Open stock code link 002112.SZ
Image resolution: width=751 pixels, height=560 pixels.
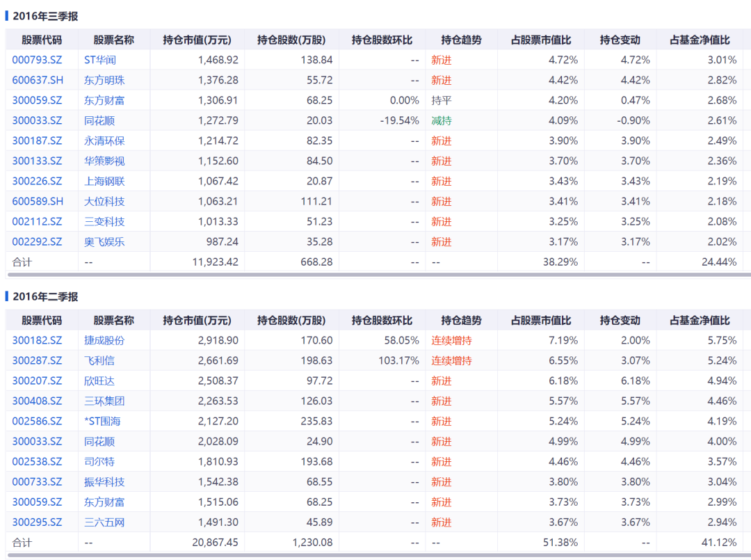[37, 221]
